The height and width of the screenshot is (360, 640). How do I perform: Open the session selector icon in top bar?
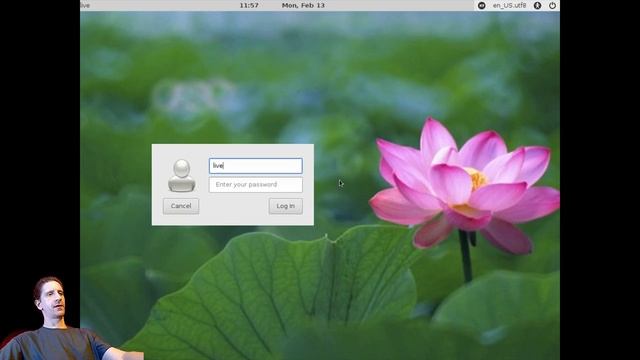click(482, 5)
